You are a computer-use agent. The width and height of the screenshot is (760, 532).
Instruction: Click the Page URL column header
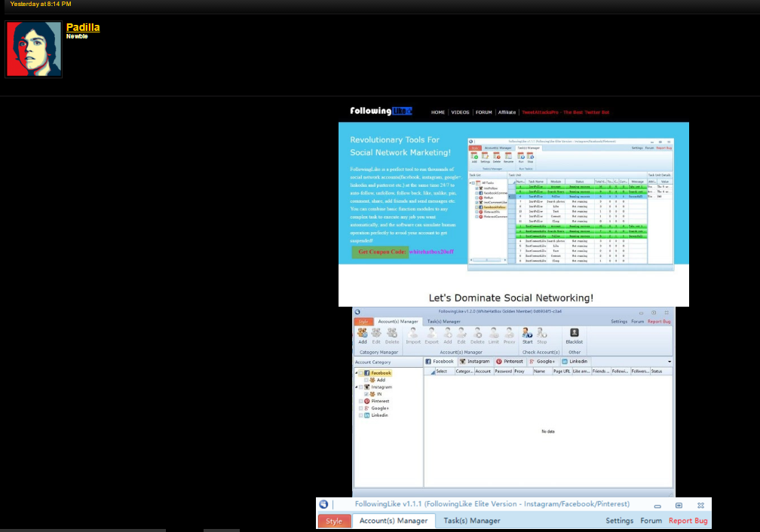(562, 371)
